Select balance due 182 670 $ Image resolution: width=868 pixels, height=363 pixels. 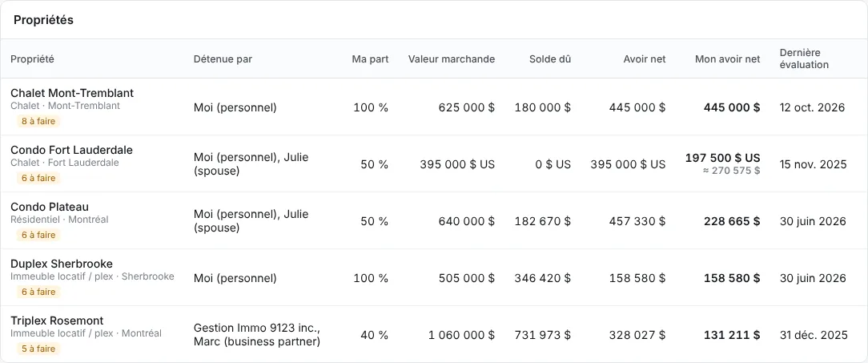[543, 221]
